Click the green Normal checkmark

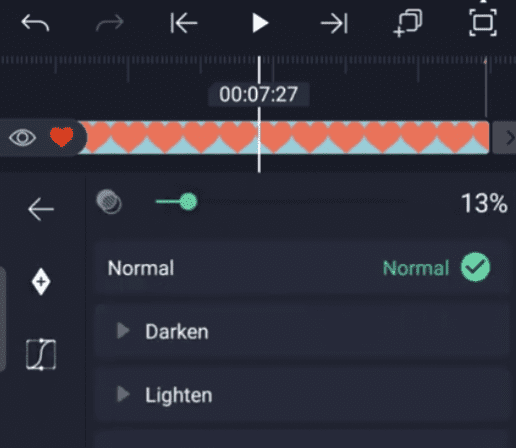[475, 267]
